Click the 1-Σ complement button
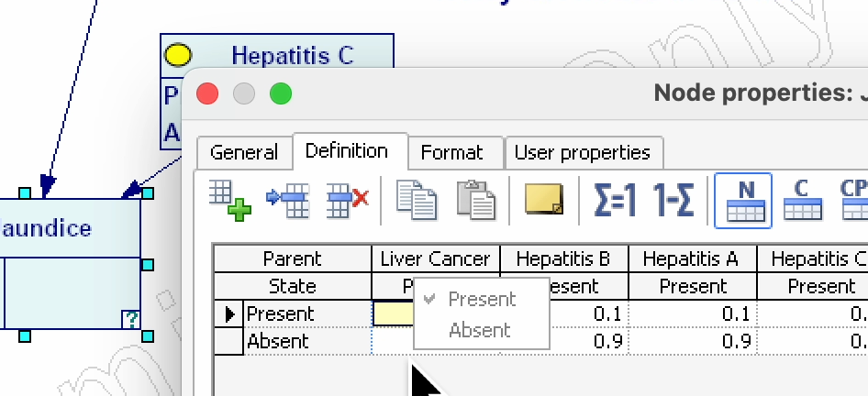Viewport: 868px width, 396px height. [x=673, y=200]
